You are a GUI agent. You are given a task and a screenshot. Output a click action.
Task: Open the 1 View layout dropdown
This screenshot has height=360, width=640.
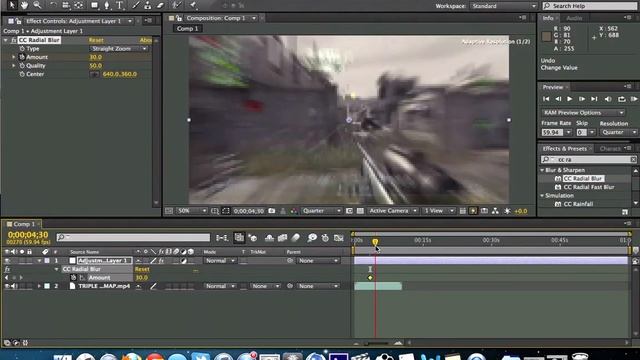[438, 211]
